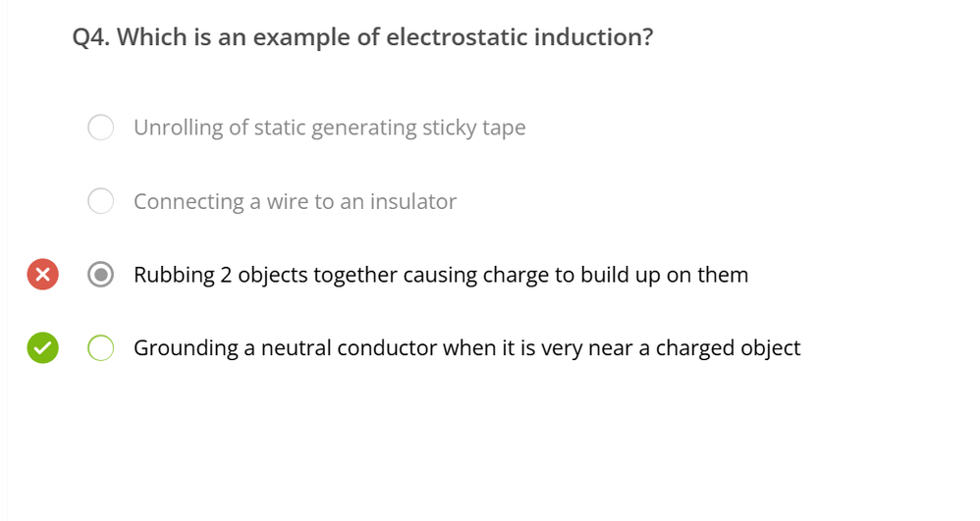The width and height of the screenshot is (980, 521).
Task: Select the wire to insulator radio button
Action: click(100, 201)
